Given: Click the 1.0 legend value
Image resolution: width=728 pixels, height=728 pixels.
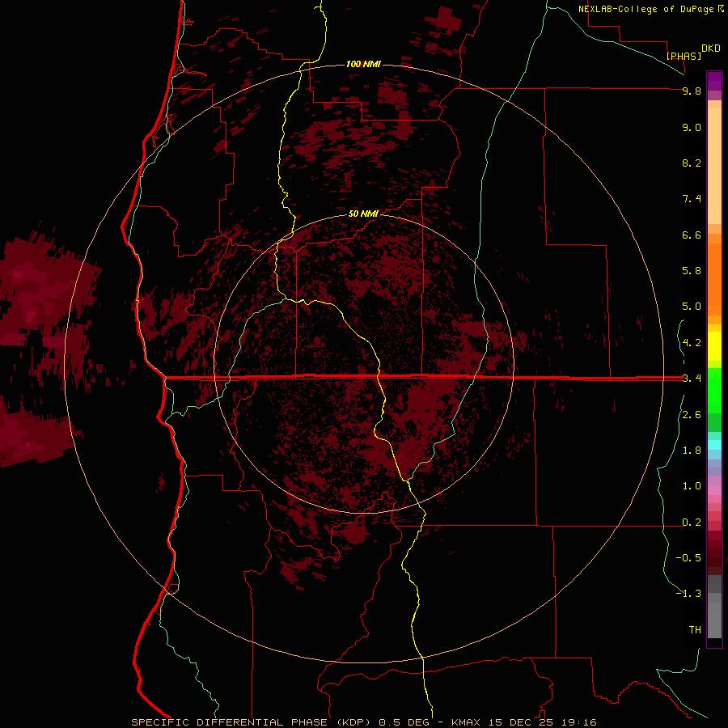Looking at the screenshot, I should coord(692,486).
